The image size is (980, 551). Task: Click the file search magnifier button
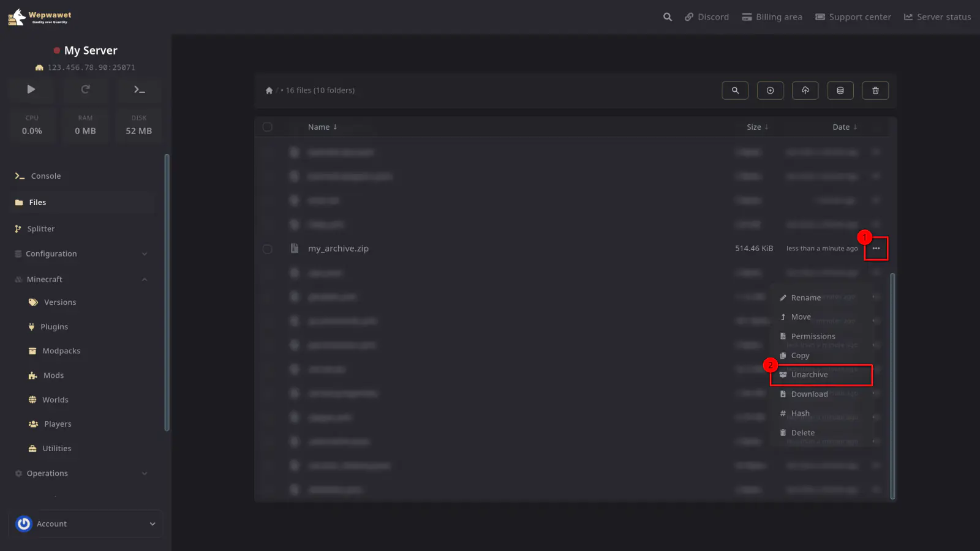point(735,91)
